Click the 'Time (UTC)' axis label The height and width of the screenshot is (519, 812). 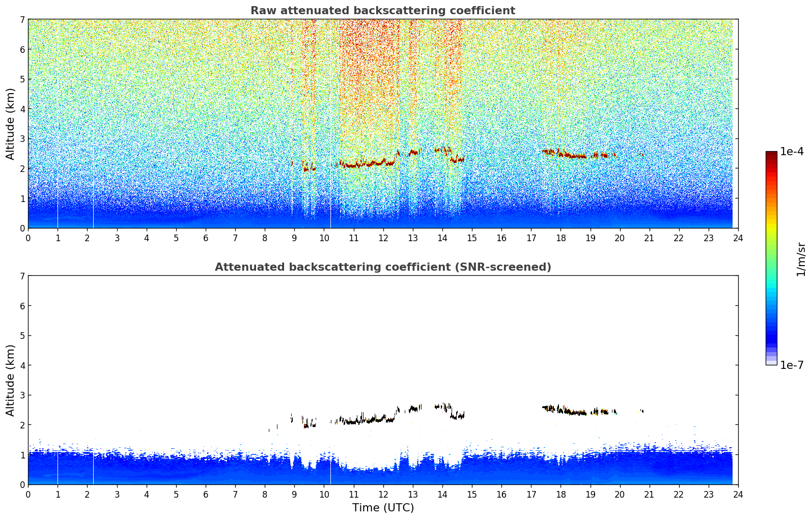point(383,508)
